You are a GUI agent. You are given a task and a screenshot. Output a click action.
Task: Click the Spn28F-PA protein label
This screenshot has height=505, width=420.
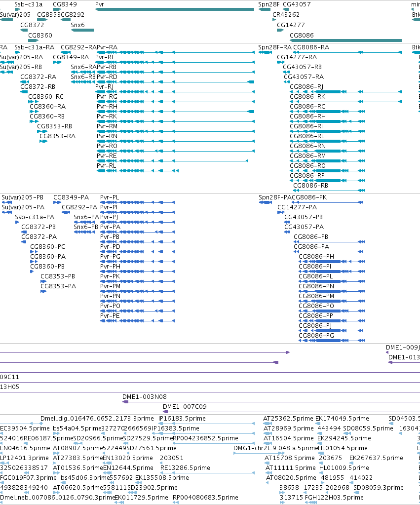[x=275, y=197]
